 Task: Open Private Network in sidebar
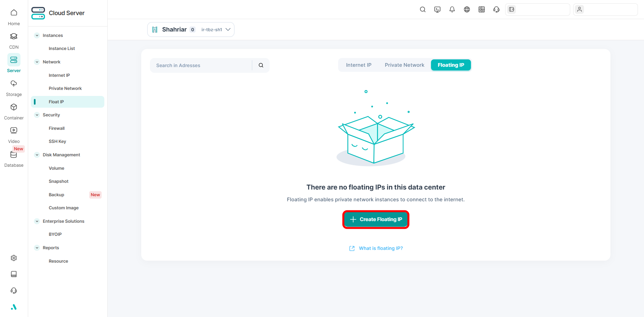point(65,89)
